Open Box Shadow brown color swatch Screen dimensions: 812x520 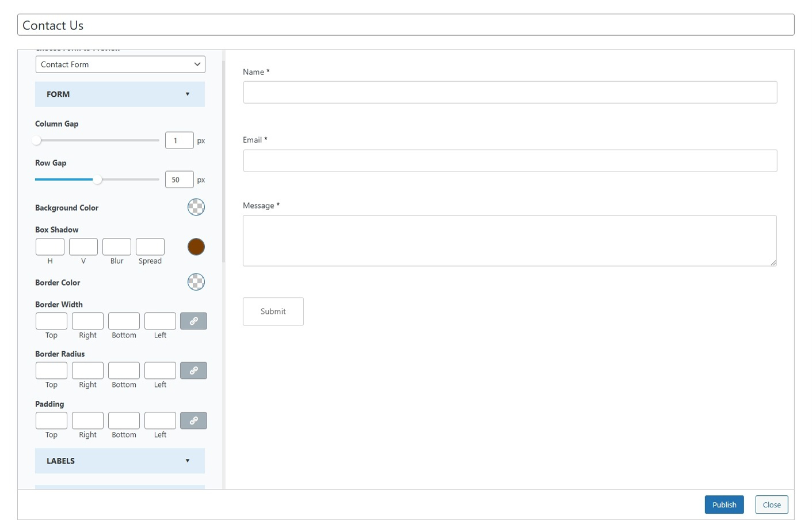pyautogui.click(x=196, y=247)
